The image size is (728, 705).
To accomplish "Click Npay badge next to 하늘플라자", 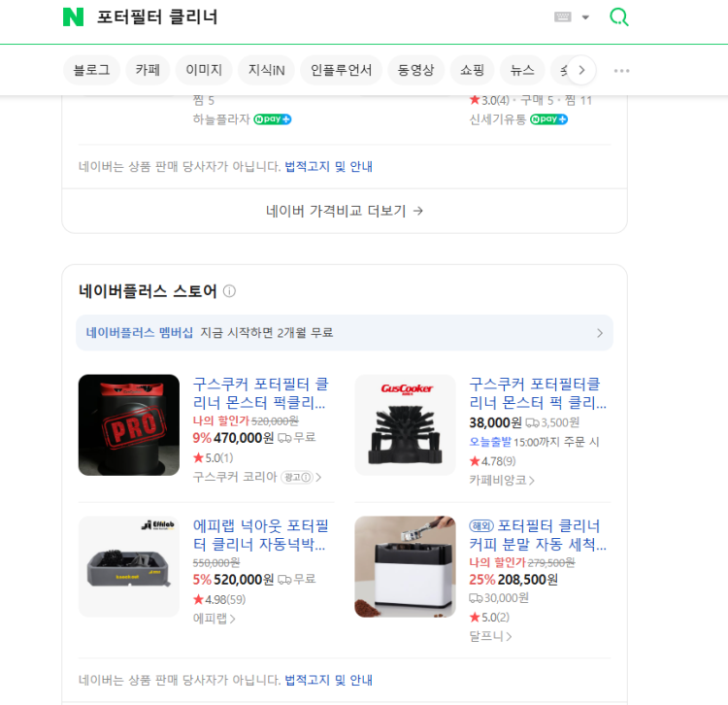I will click(x=273, y=119).
